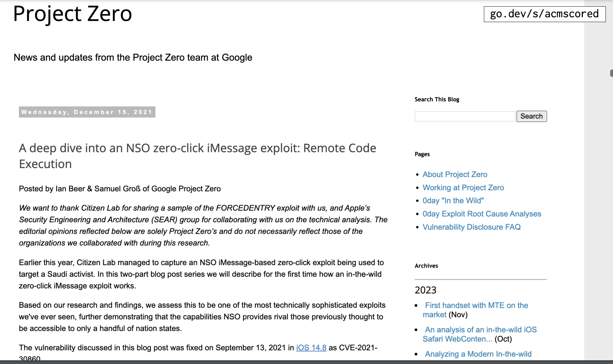Open Analyzing a Modern In-the-wild post

pos(478,354)
